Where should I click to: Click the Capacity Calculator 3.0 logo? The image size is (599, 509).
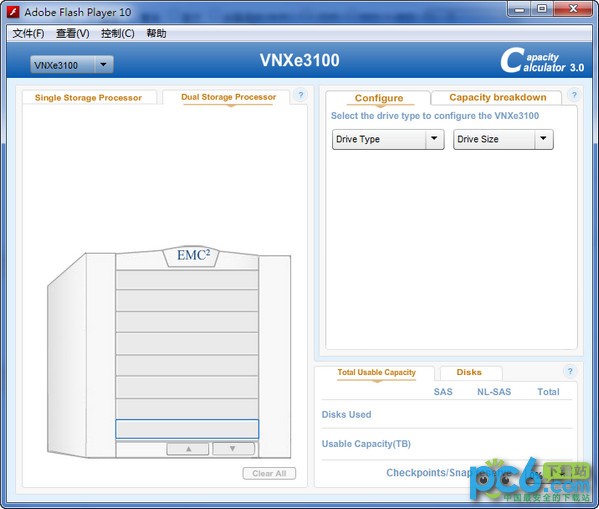[542, 61]
